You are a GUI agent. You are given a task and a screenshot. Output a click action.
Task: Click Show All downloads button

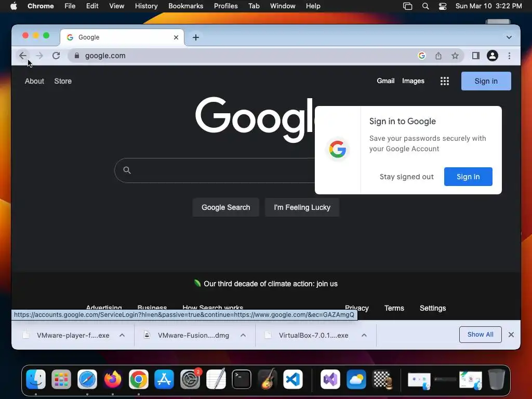tap(480, 335)
